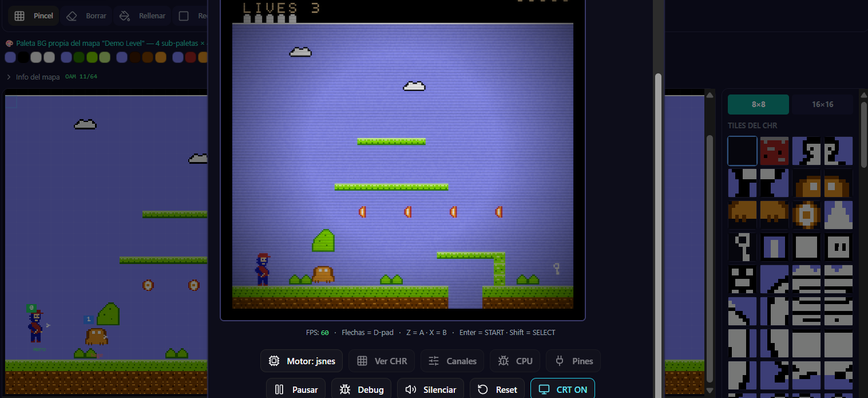Select the gray pillar on blue CHR tile
The width and height of the screenshot is (868, 398).
pos(774,247)
